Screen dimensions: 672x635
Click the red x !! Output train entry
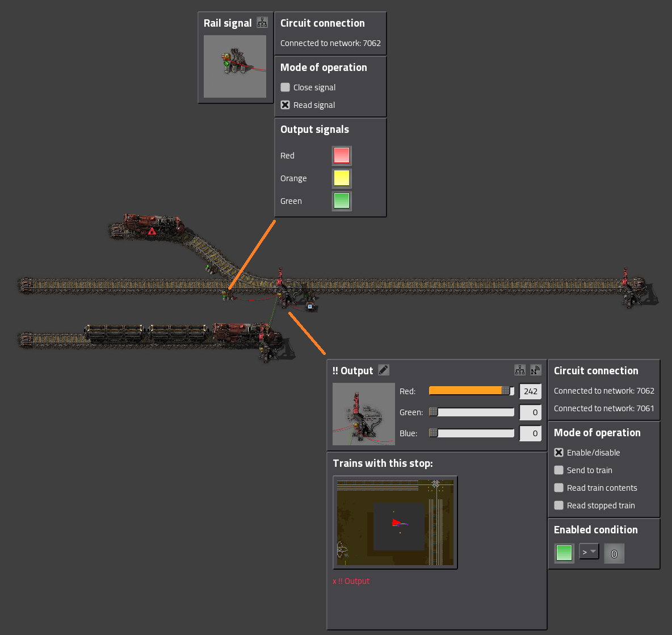click(x=351, y=581)
